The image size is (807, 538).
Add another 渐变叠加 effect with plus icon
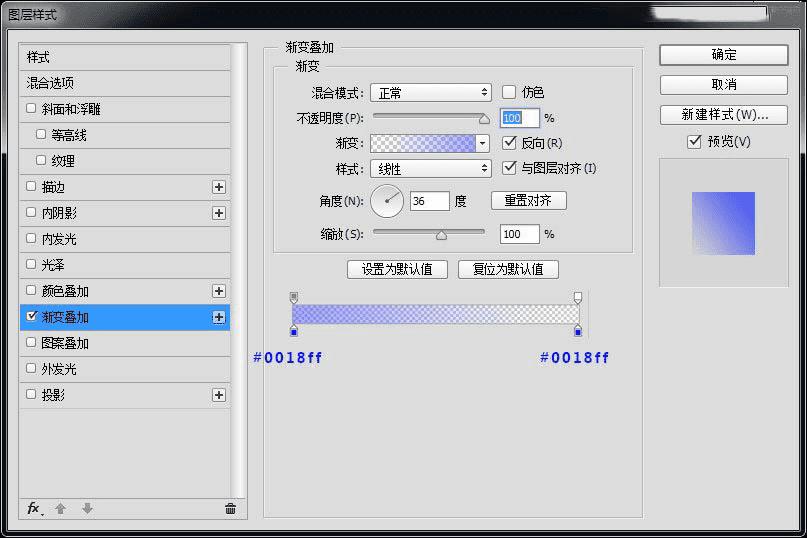pos(219,317)
